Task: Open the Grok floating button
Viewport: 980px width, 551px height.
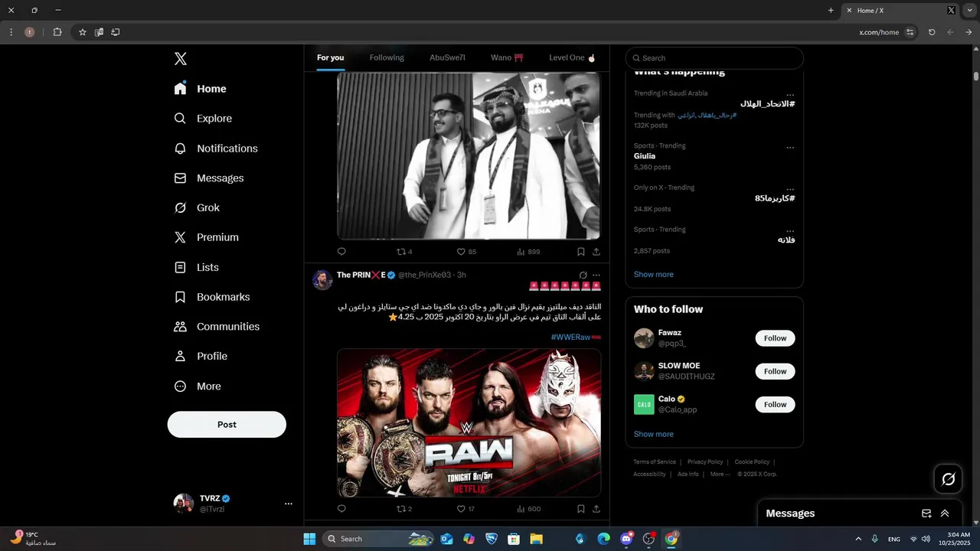Action: point(948,479)
